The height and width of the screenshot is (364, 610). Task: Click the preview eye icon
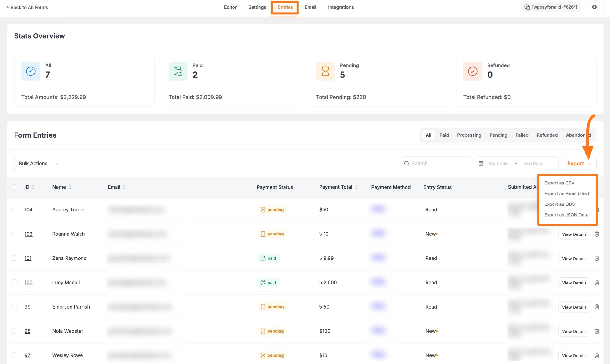click(594, 7)
